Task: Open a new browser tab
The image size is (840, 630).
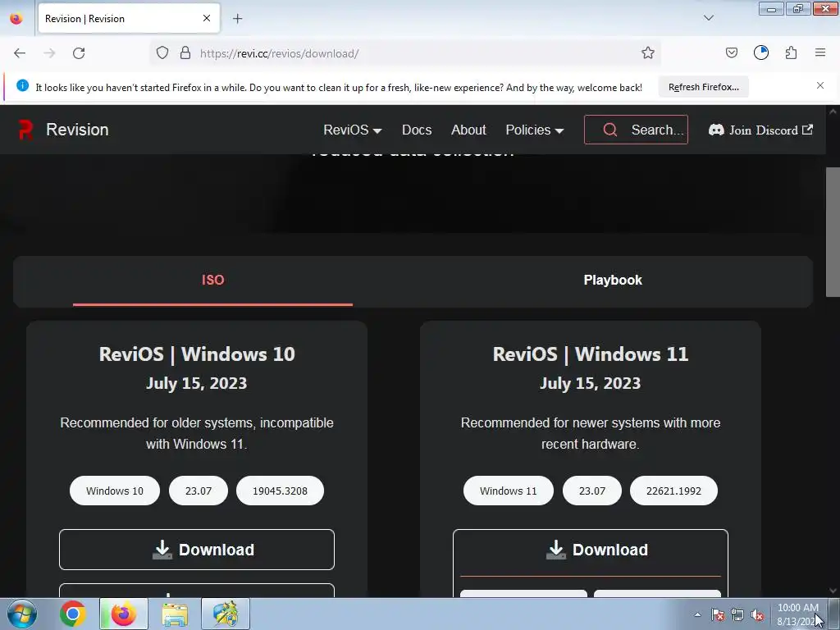Action: click(237, 19)
